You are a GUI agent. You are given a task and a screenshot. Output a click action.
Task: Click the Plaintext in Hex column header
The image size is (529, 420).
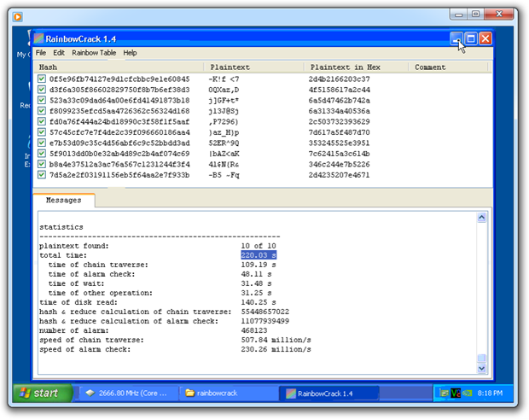tap(357, 67)
